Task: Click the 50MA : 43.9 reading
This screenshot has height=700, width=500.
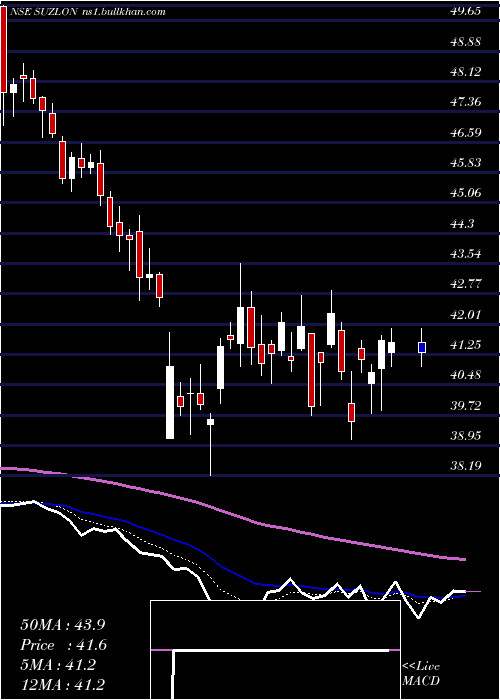Action: (x=62, y=625)
